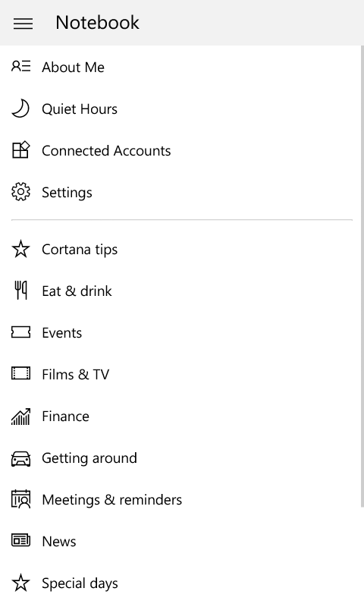
Task: Click the Eat & drink fork icon
Action: (x=20, y=291)
